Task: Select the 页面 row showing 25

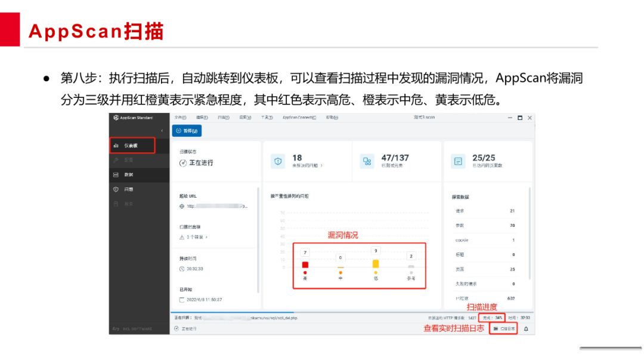Action: click(x=485, y=269)
